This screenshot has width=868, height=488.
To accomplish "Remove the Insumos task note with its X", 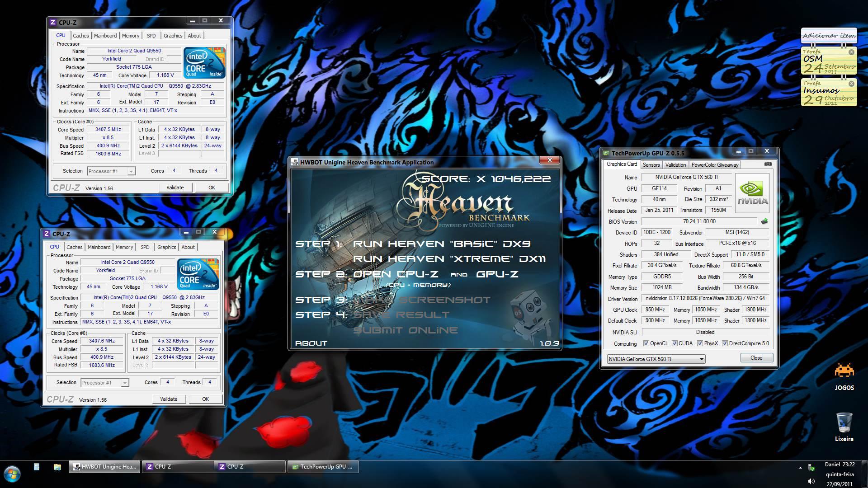I will point(851,84).
